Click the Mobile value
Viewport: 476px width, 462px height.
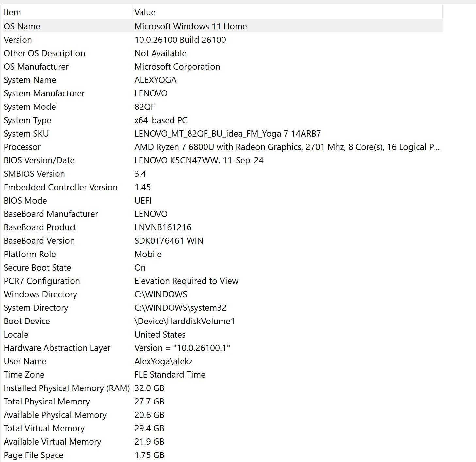click(x=148, y=254)
